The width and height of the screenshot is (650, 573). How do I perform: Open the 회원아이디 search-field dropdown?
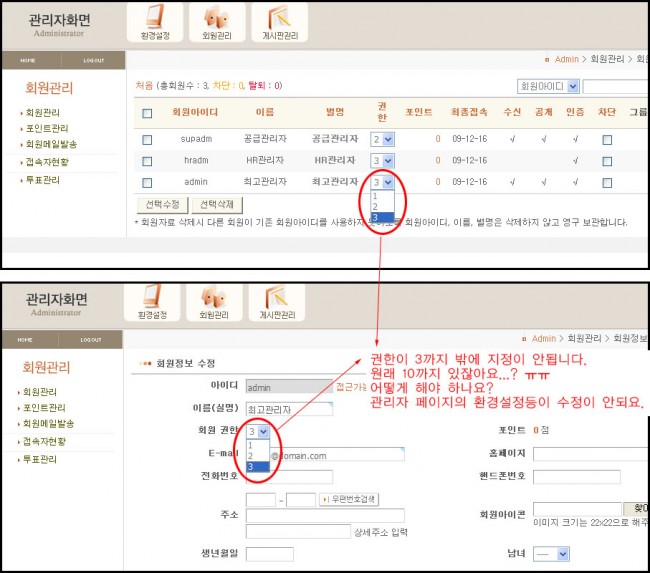pyautogui.click(x=548, y=87)
